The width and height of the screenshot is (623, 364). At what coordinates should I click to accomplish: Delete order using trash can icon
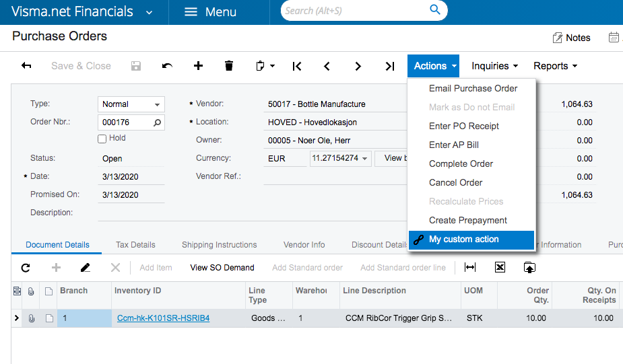tap(229, 66)
